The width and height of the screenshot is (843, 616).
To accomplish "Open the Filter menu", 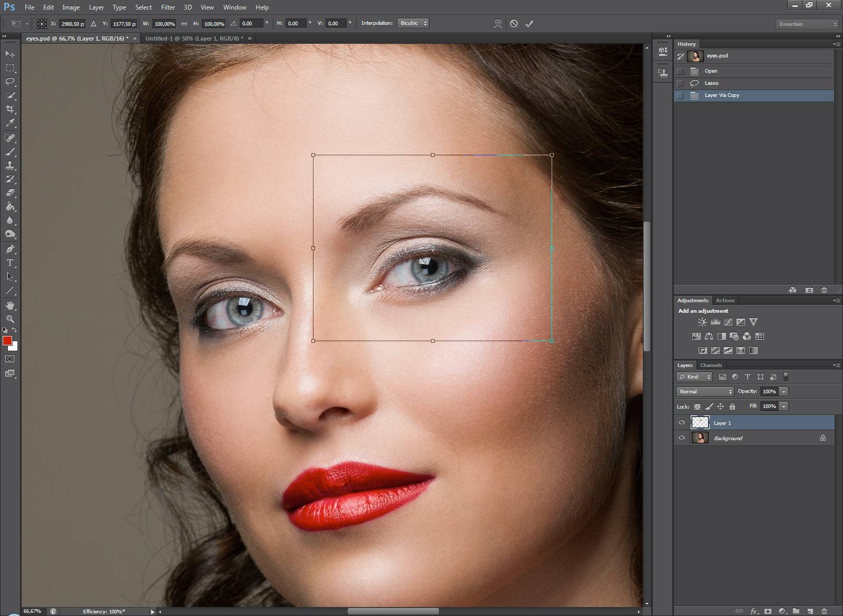I will point(168,7).
